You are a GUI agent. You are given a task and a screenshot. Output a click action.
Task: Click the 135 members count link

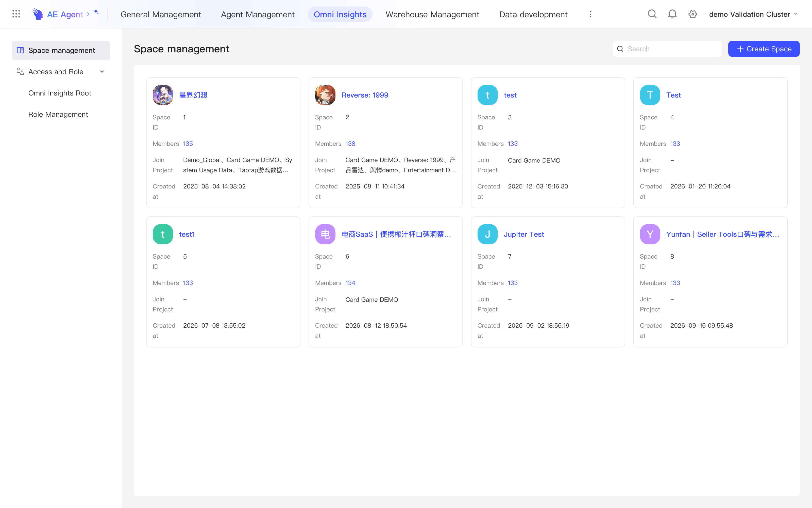point(188,144)
